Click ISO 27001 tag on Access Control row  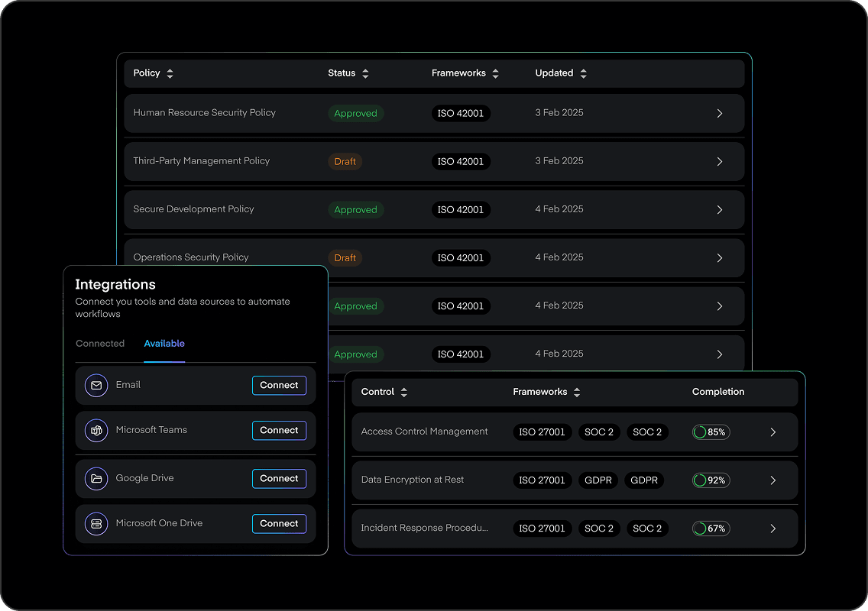tap(542, 432)
